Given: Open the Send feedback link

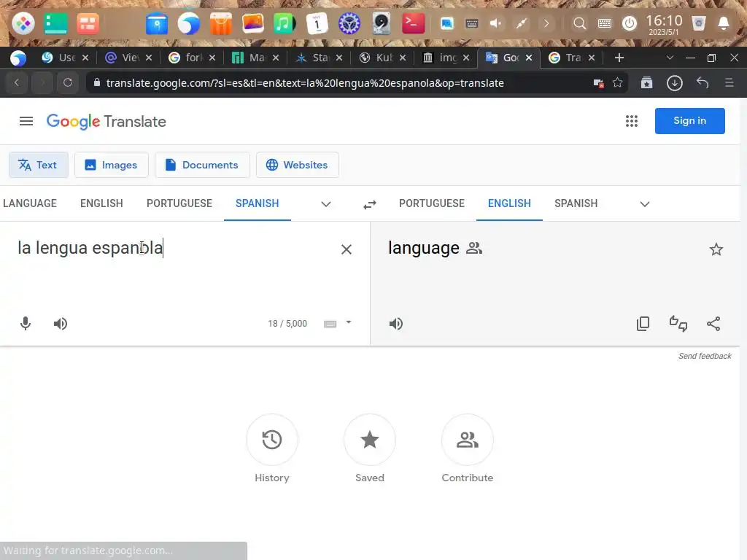Looking at the screenshot, I should [x=705, y=356].
